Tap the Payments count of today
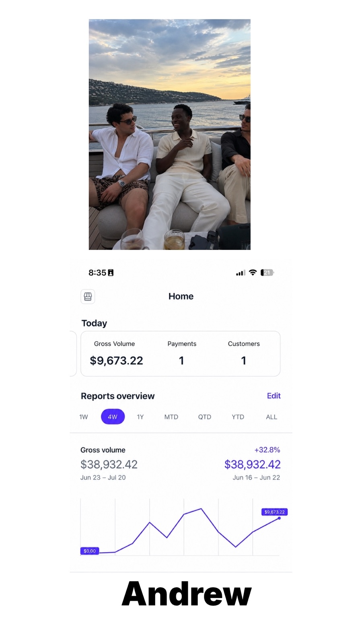 (x=181, y=361)
